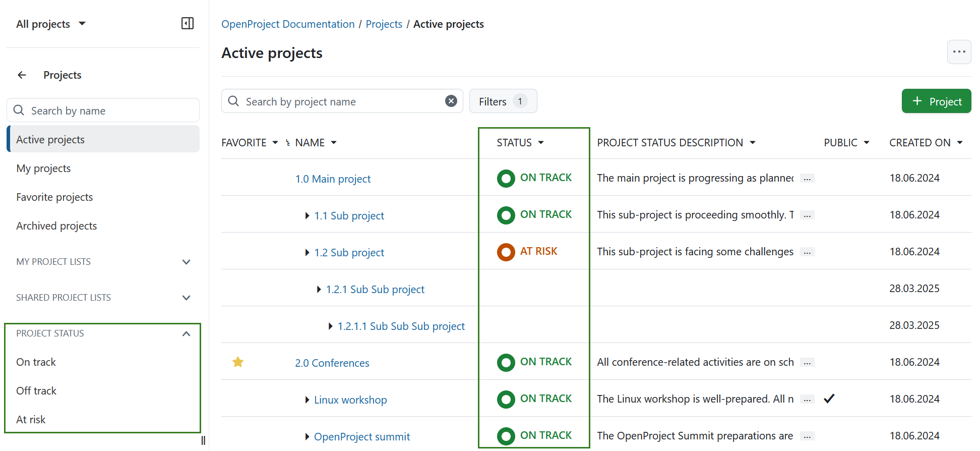Open the STATUS column dropdown

click(541, 143)
